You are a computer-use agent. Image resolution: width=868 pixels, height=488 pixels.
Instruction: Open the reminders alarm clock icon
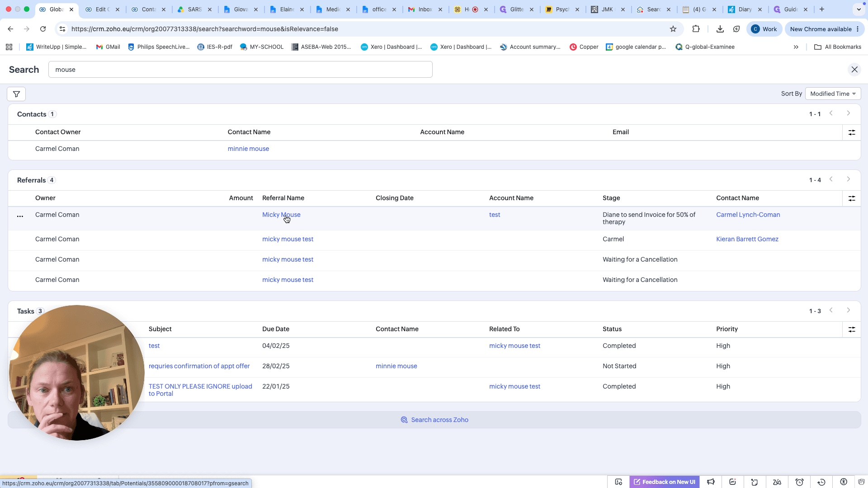click(799, 482)
